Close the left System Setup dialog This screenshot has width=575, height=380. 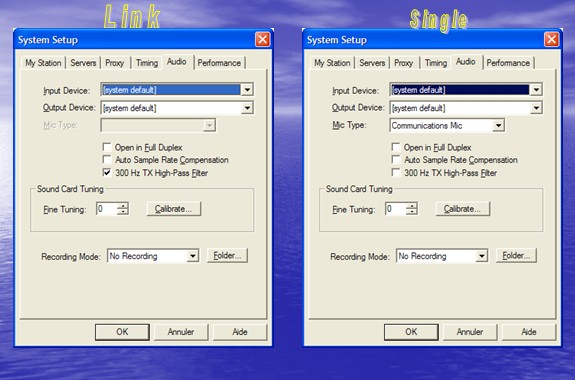pos(262,40)
